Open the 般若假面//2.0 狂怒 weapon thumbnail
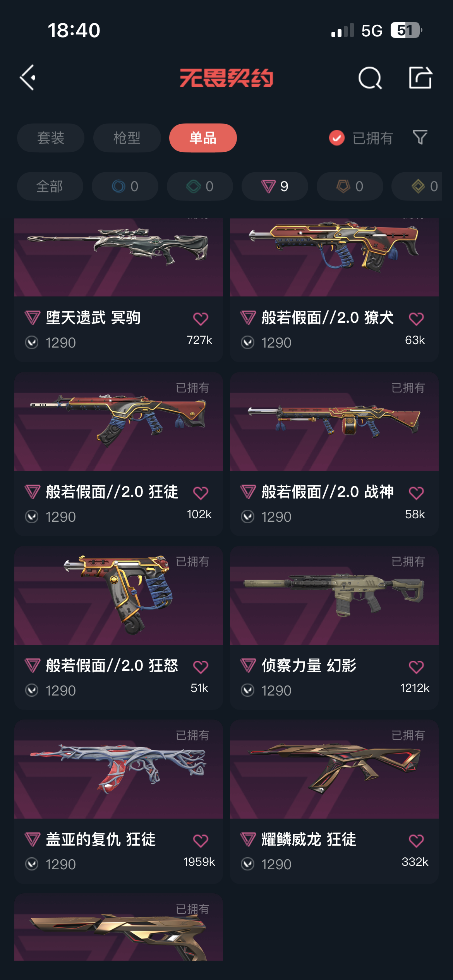 [118, 596]
